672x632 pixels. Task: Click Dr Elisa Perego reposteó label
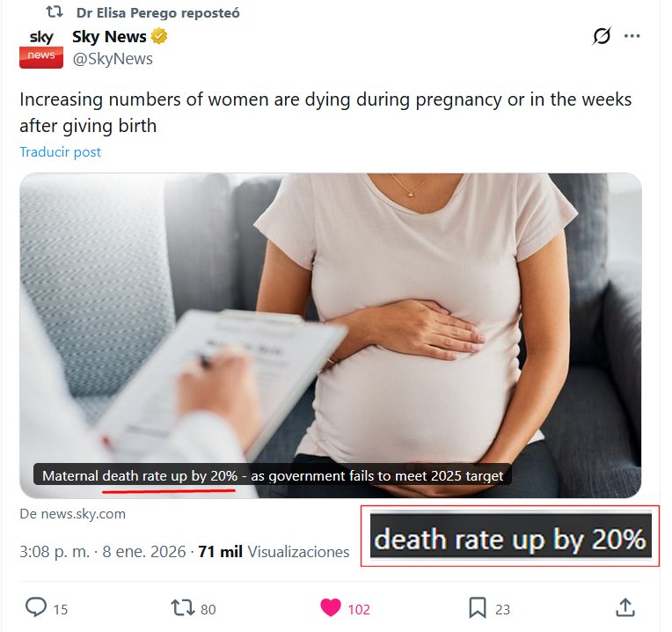pyautogui.click(x=157, y=13)
